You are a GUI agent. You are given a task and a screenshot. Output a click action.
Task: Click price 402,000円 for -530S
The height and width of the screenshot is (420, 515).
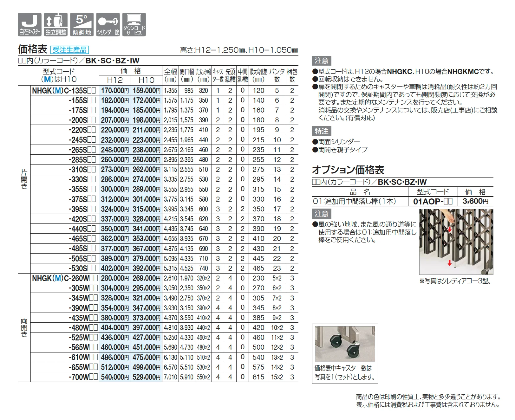(115, 268)
